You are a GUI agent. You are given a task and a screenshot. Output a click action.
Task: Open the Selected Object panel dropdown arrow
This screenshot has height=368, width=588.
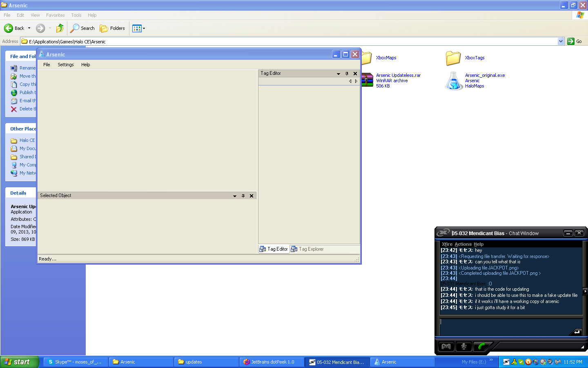(x=234, y=196)
